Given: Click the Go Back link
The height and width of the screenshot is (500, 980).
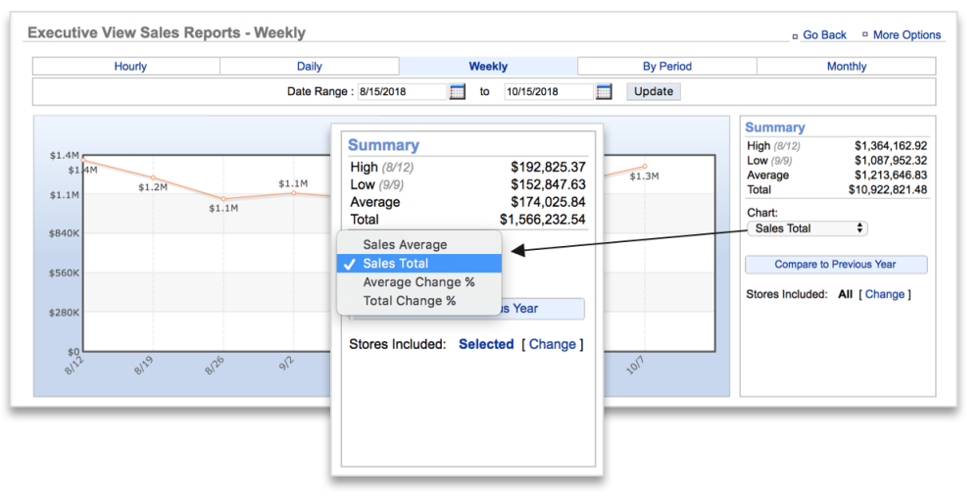Looking at the screenshot, I should pyautogui.click(x=824, y=35).
